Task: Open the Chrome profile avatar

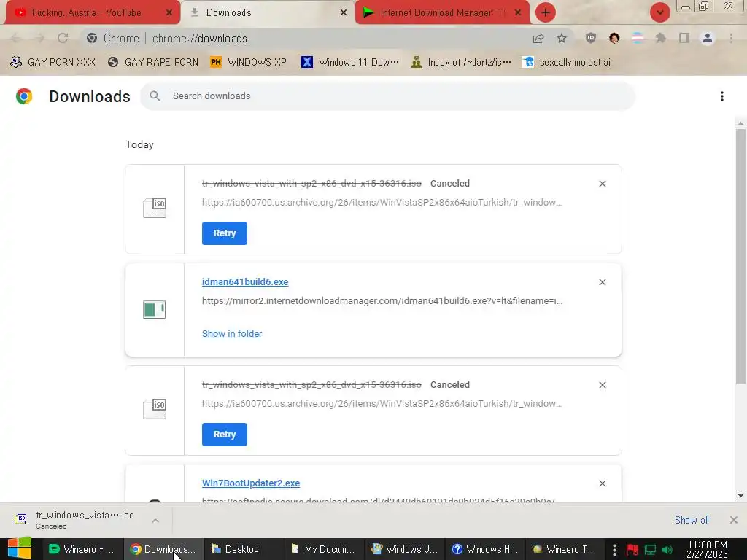Action: point(708,38)
